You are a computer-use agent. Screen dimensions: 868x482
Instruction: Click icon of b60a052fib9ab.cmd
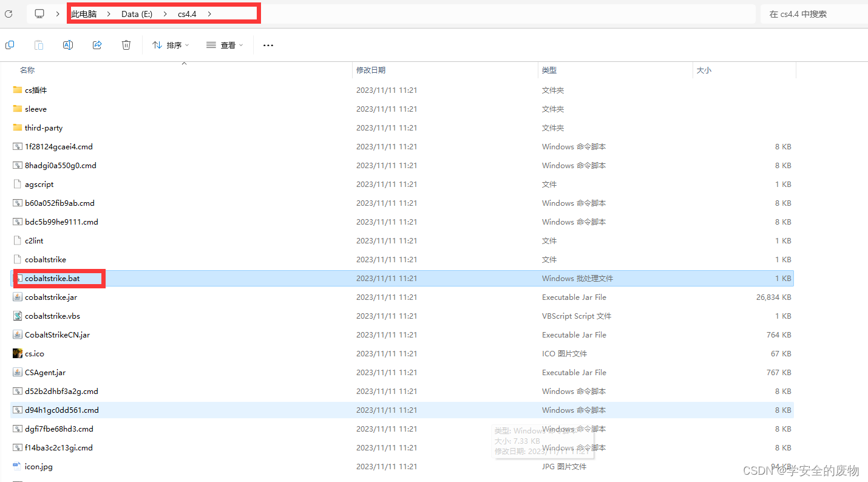coord(17,203)
